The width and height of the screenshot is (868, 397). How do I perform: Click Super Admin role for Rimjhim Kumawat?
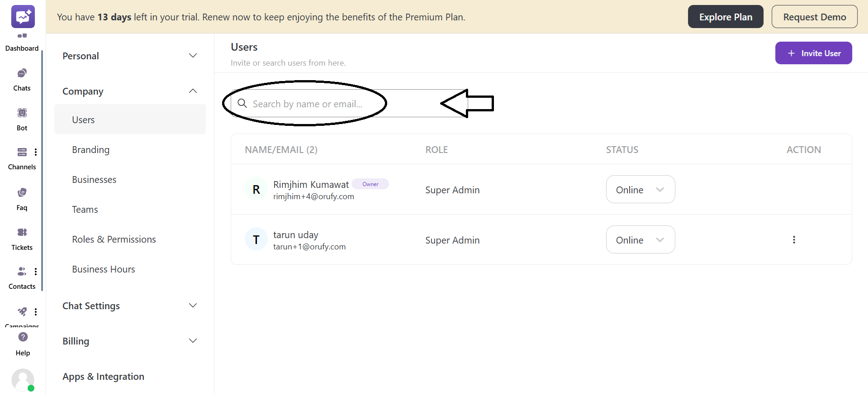tap(452, 190)
